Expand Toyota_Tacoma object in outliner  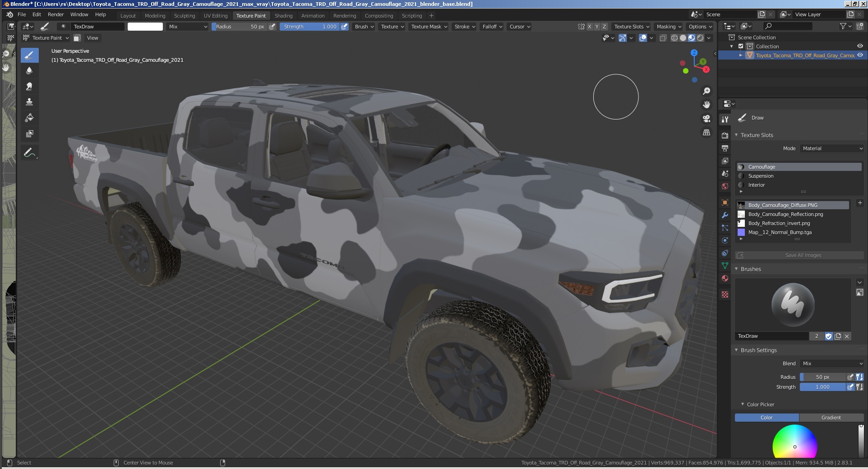tap(740, 55)
